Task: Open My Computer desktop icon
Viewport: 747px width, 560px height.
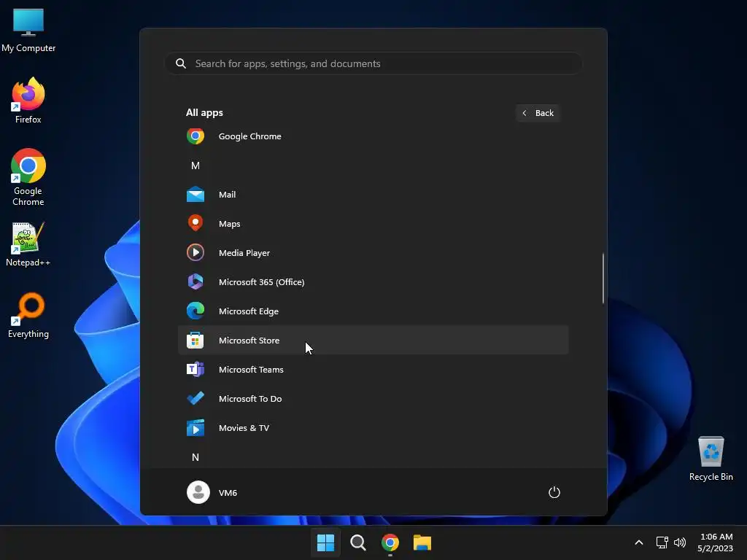Action: point(28,30)
